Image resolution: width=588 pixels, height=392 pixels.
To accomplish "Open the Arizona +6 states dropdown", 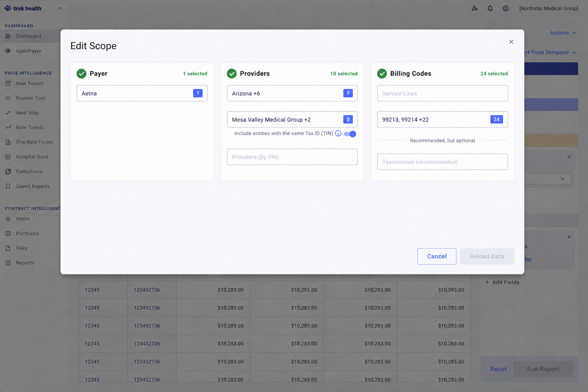I will pyautogui.click(x=292, y=93).
